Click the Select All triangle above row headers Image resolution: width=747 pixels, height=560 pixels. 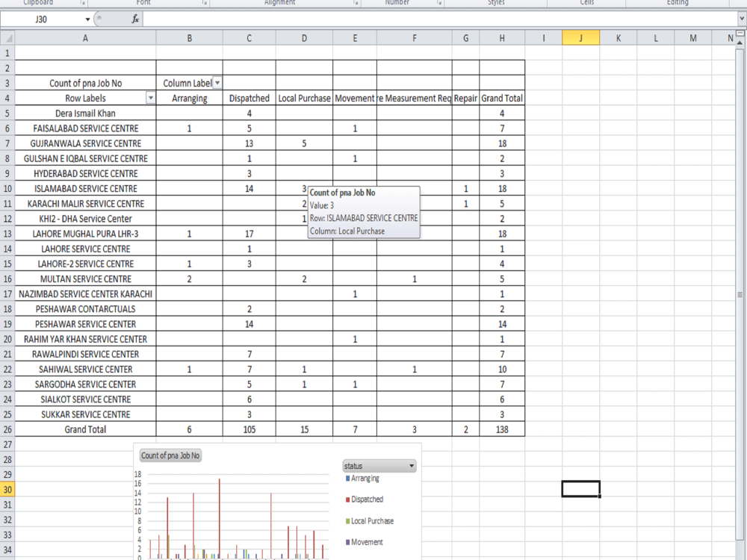8,37
